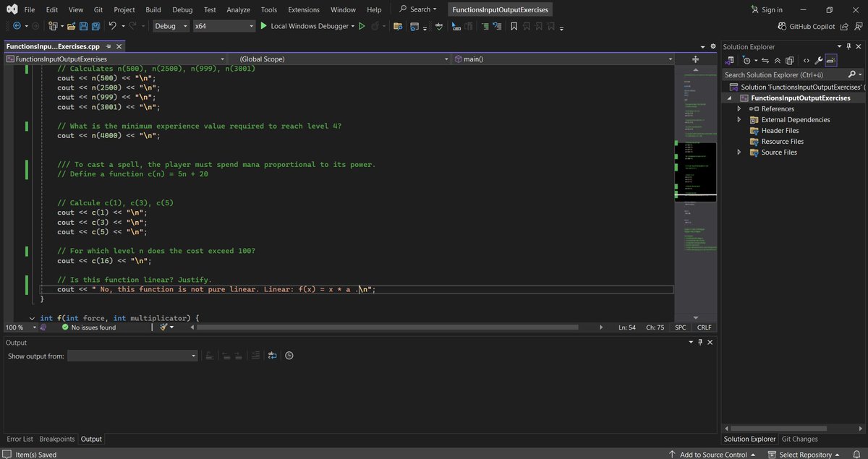868x459 pixels.
Task: Click Collapse All icon in Solution Explorer
Action: tap(778, 61)
